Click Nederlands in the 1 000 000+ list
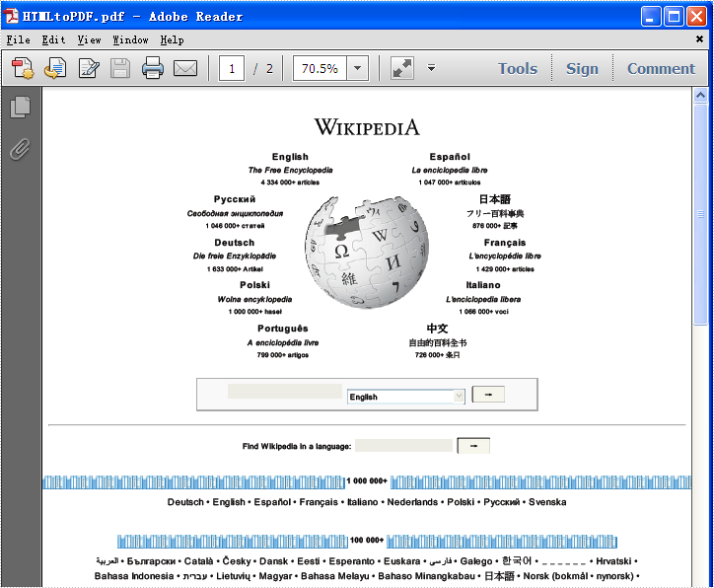714x588 pixels. point(412,502)
